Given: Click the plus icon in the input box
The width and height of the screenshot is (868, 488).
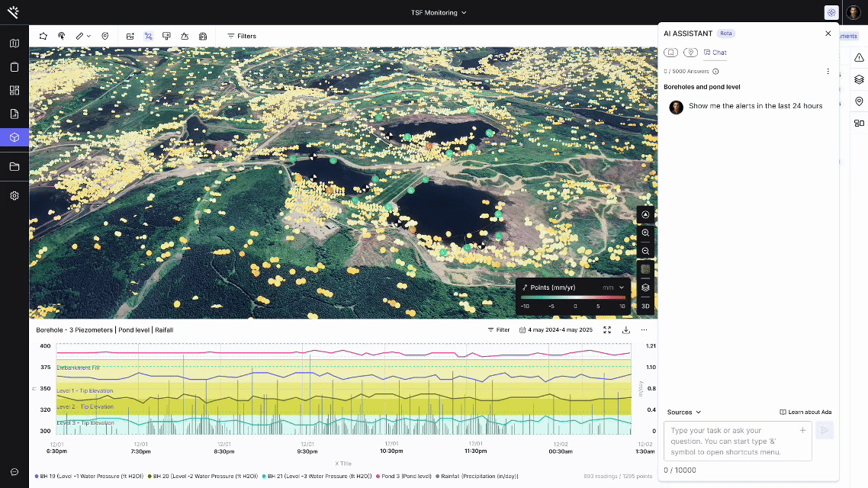Looking at the screenshot, I should tap(802, 430).
